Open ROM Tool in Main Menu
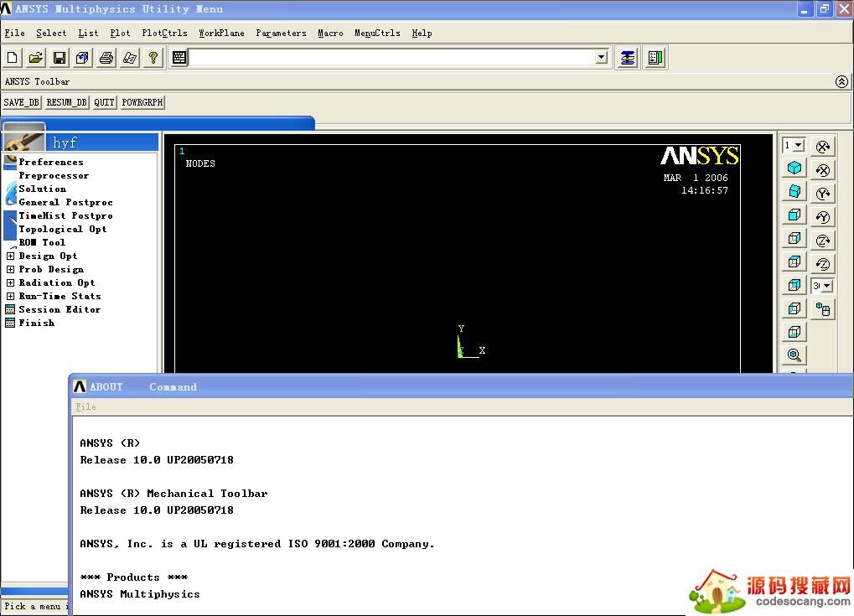The width and height of the screenshot is (854, 616). (42, 242)
